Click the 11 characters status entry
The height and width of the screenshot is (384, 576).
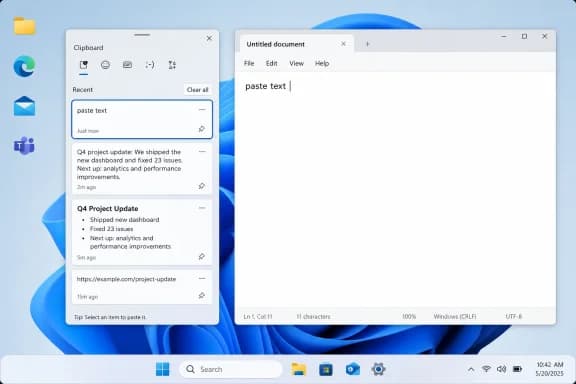313,316
